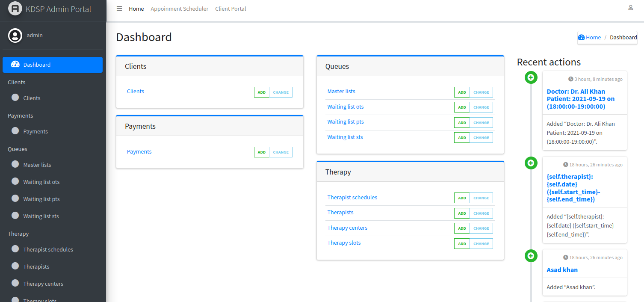This screenshot has width=644, height=302.
Task: Toggle the hamburger sidebar menu icon
Action: click(119, 9)
